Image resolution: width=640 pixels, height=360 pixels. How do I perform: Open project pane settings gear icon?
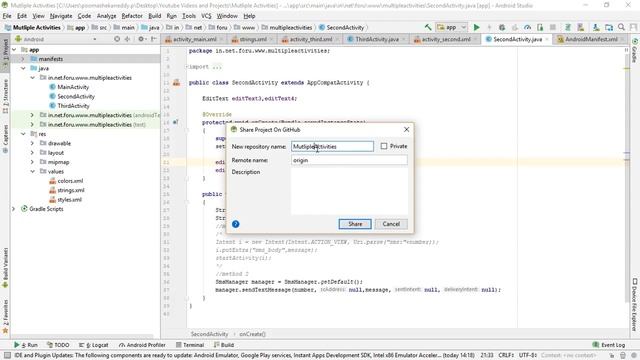tap(141, 39)
